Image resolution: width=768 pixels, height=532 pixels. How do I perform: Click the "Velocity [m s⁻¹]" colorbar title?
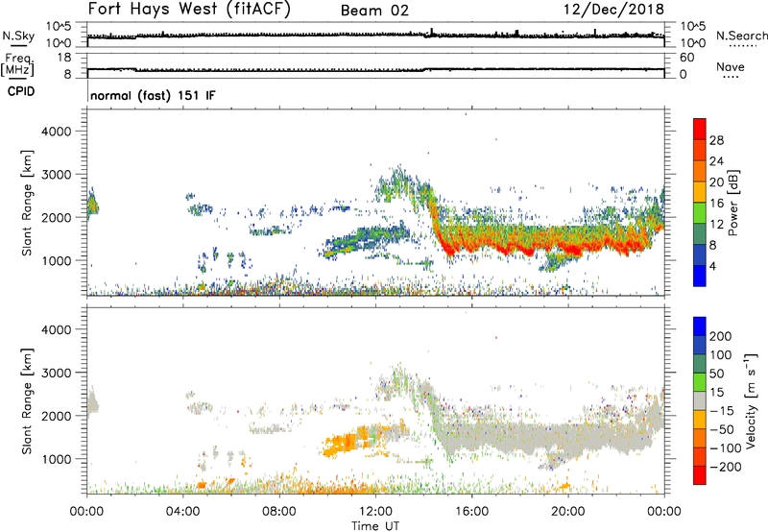(751, 400)
